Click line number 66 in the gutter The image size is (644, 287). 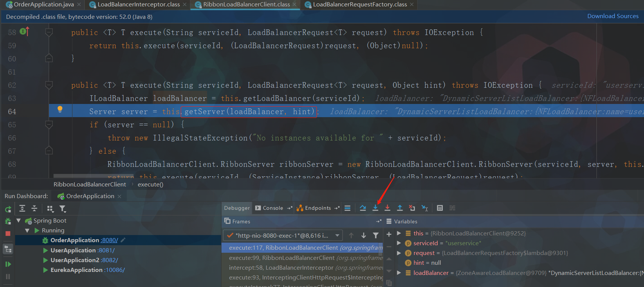(x=12, y=138)
